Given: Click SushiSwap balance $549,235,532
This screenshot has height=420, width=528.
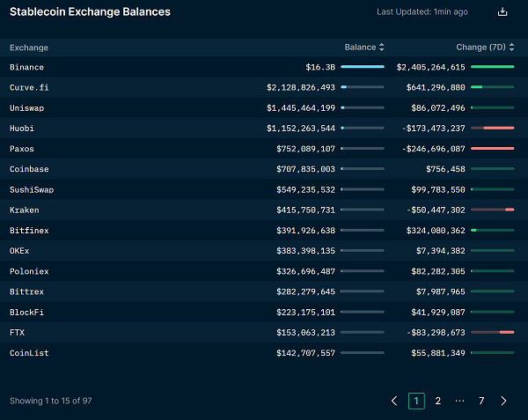Looking at the screenshot, I should click(x=305, y=189).
